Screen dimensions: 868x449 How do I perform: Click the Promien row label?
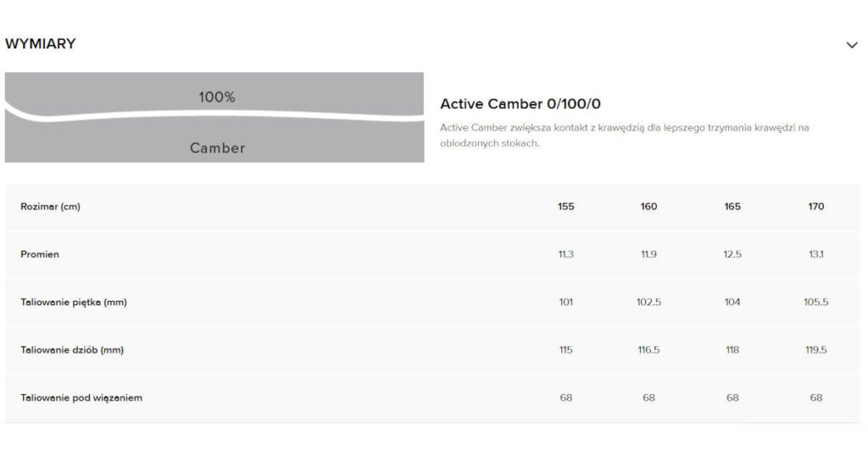pos(40,254)
